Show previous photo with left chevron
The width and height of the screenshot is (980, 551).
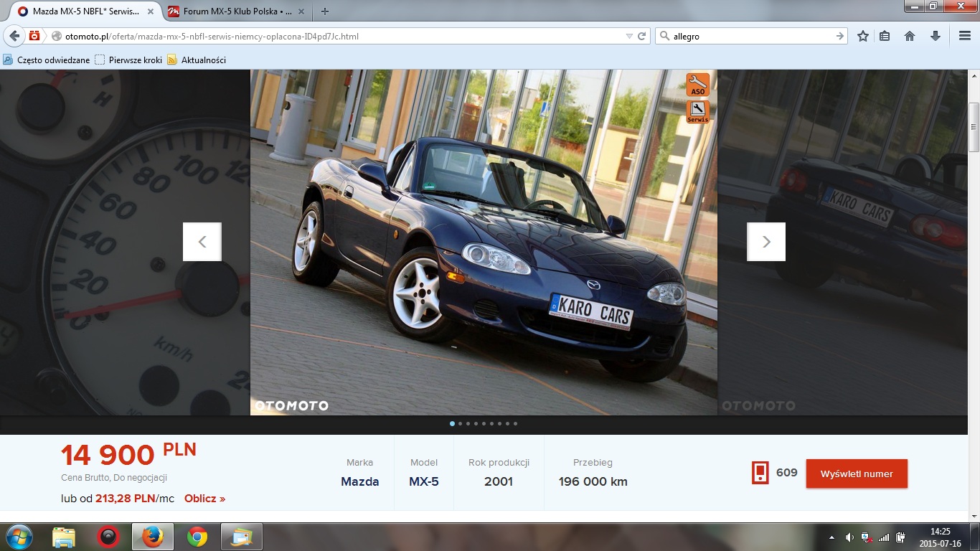(202, 242)
